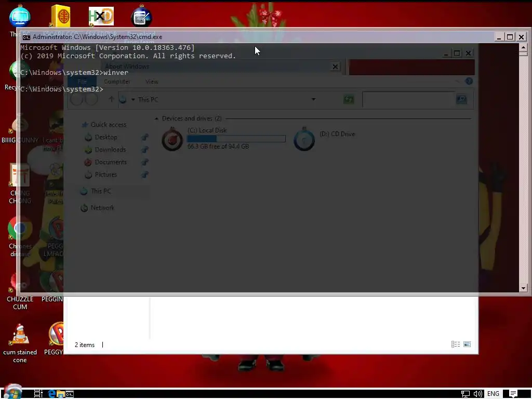Open the File tab in Explorer
532x399 pixels.
click(82, 82)
